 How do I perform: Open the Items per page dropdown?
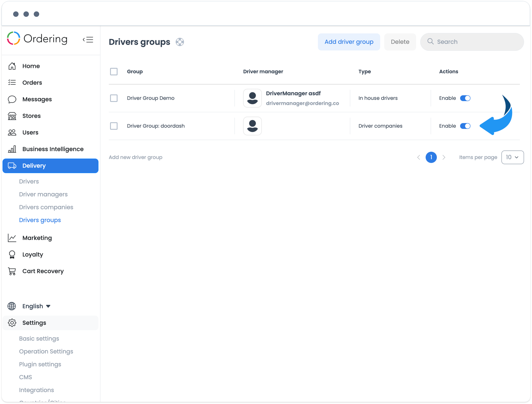click(x=513, y=157)
